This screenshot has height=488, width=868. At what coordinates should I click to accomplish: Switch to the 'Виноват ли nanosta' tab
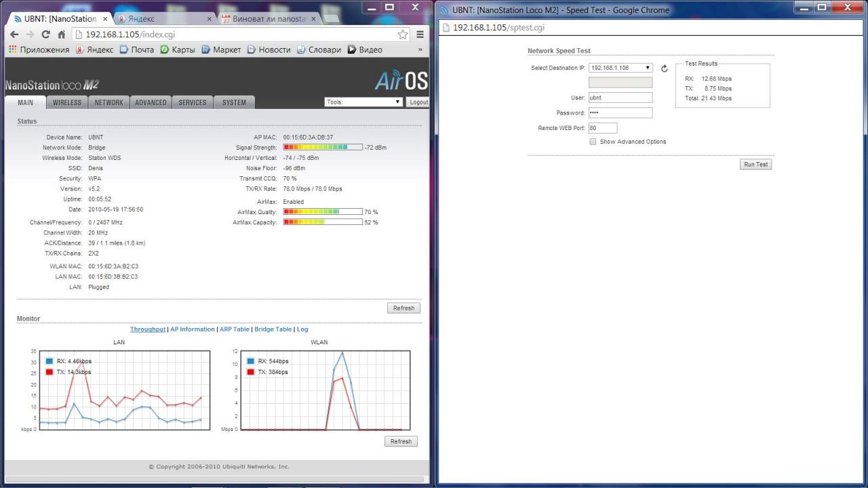click(269, 19)
